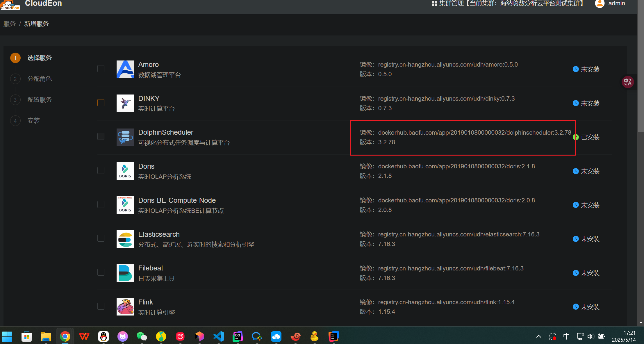Image resolution: width=644 pixels, height=344 pixels.
Task: Open the cluster management grid icon
Action: 434,3
